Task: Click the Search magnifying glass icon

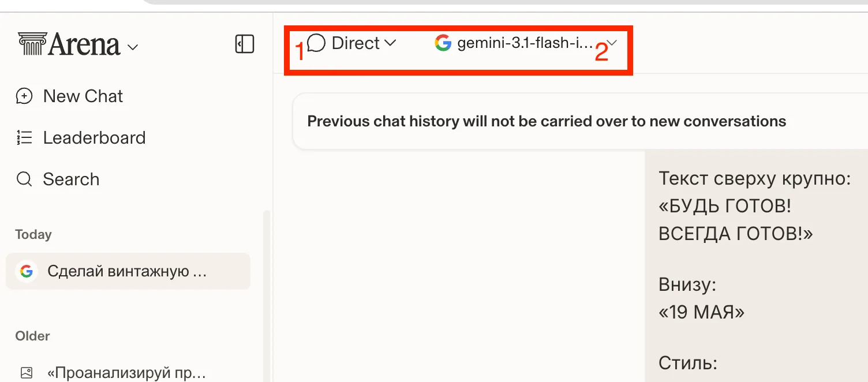Action: (x=24, y=179)
